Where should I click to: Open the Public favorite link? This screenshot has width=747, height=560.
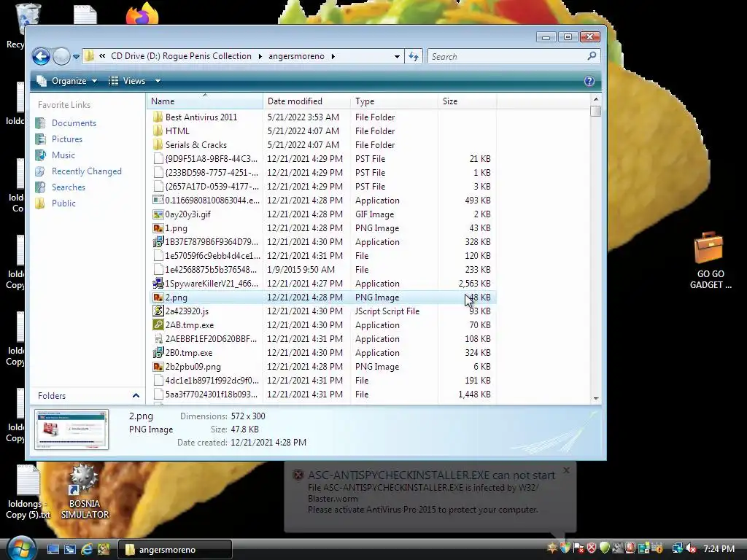coord(64,203)
